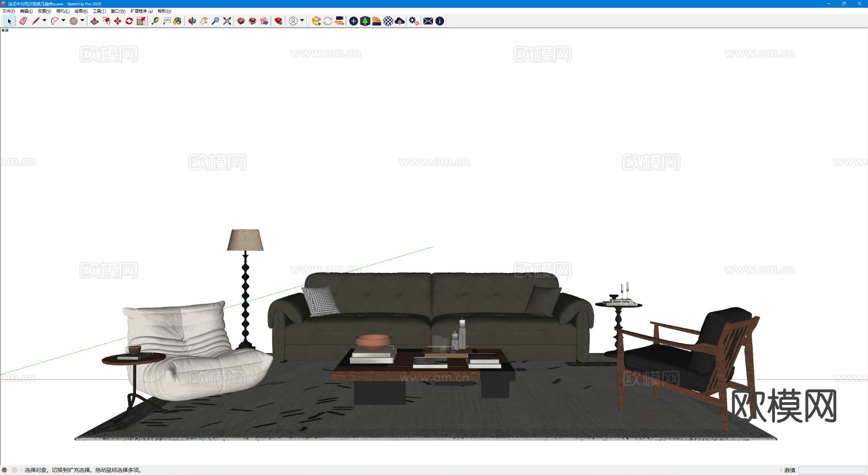This screenshot has width=868, height=475.
Task: Restore down the SketchUp window
Action: coord(844,3)
